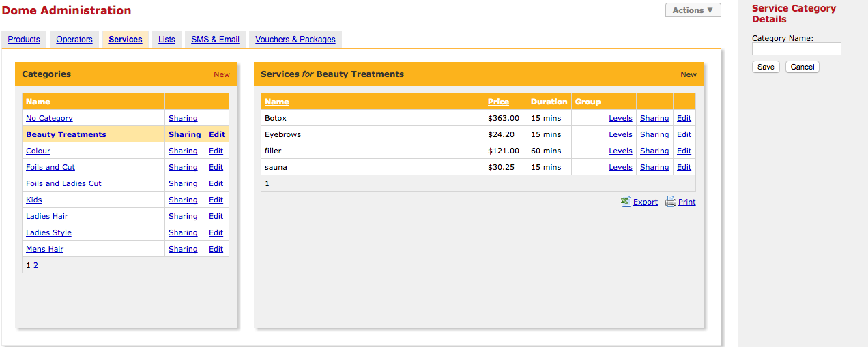Click the Eyebrows service name cell
The image size is (868, 347).
[x=373, y=134]
